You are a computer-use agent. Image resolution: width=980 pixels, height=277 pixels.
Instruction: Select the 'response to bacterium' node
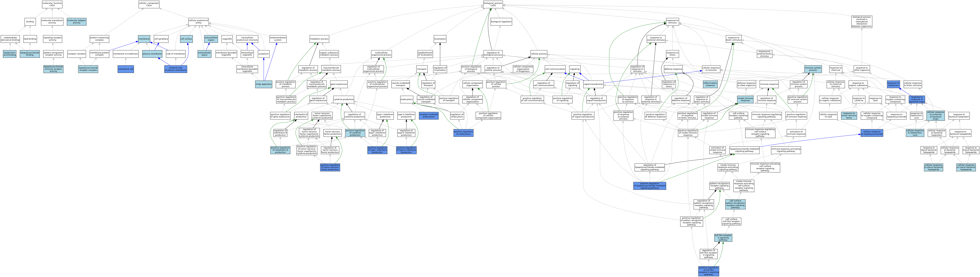click(893, 84)
